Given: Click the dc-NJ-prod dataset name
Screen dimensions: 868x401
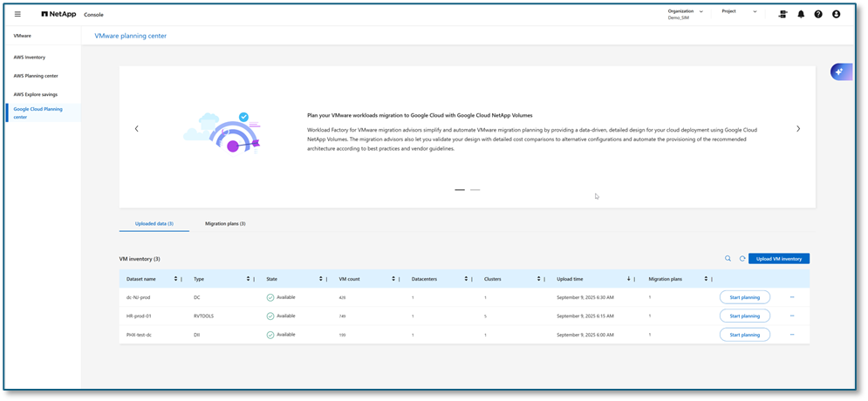Looking at the screenshot, I should pos(139,297).
